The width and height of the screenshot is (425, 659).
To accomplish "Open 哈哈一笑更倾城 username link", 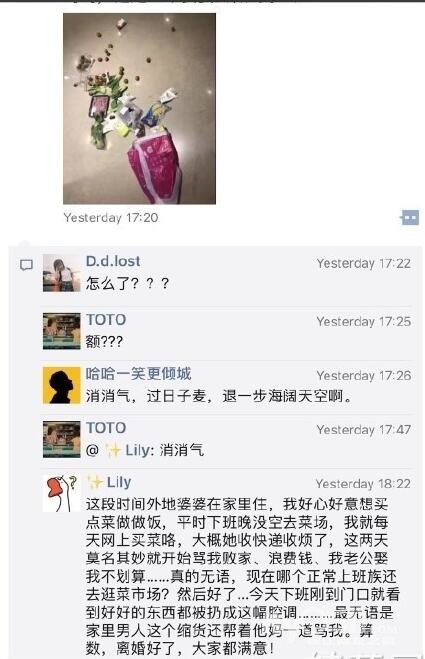I will [139, 374].
